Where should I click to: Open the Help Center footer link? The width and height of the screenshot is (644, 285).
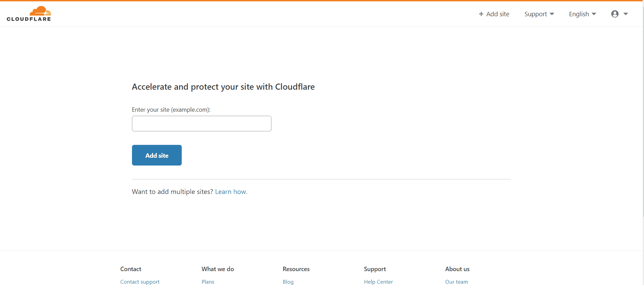tap(378, 282)
